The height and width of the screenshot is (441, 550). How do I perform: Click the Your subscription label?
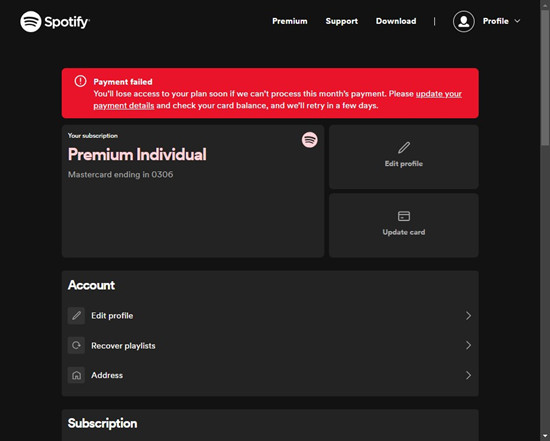point(93,135)
